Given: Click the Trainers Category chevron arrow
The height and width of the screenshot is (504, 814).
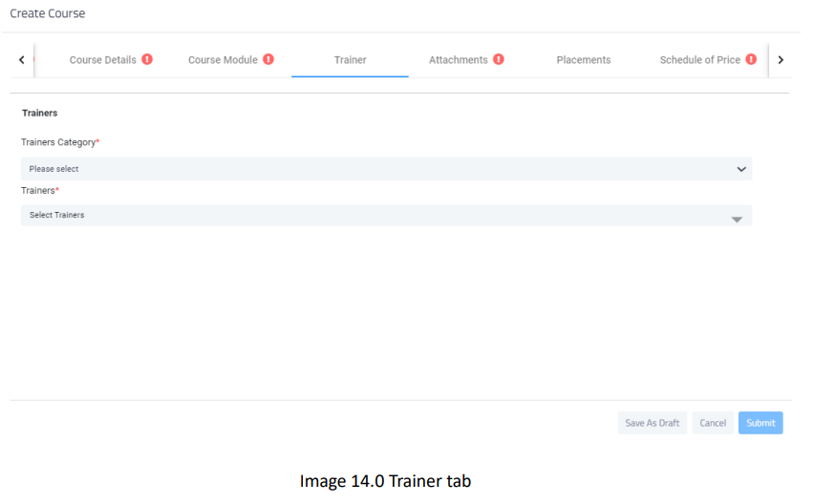Looking at the screenshot, I should (741, 169).
